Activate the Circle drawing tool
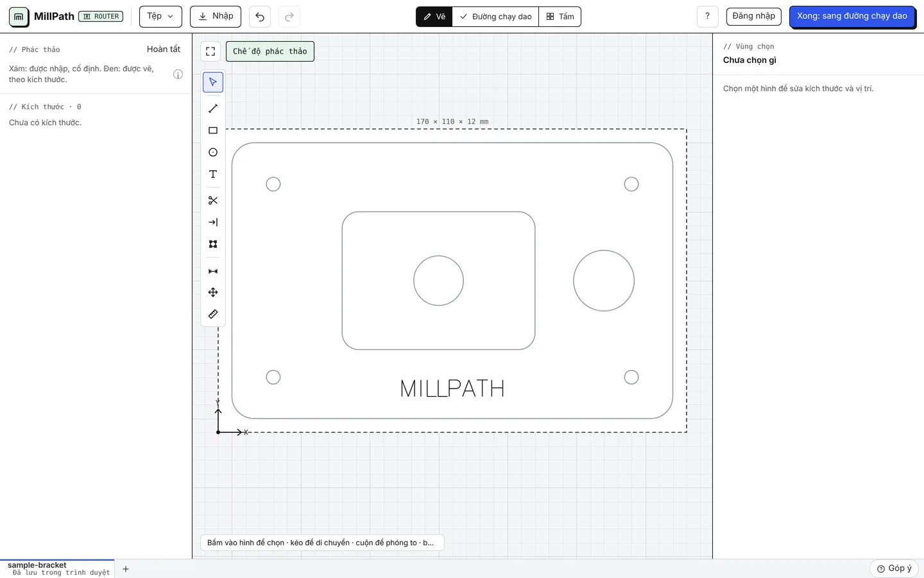The width and height of the screenshot is (924, 578). [213, 152]
